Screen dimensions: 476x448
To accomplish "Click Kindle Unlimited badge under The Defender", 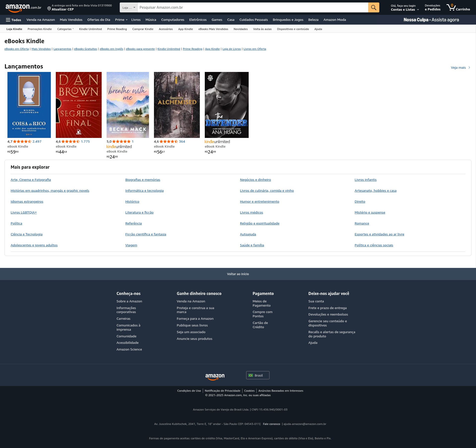I will click(217, 142).
